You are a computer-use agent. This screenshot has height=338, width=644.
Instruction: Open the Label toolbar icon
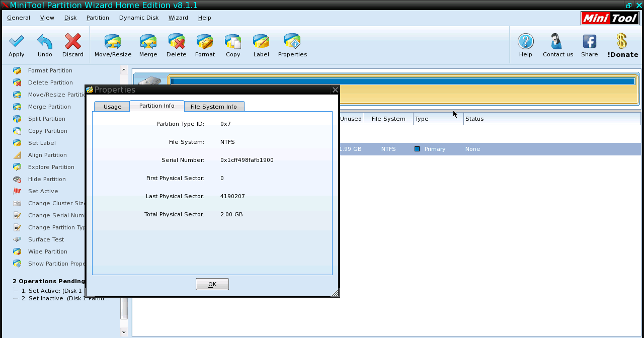261,42
